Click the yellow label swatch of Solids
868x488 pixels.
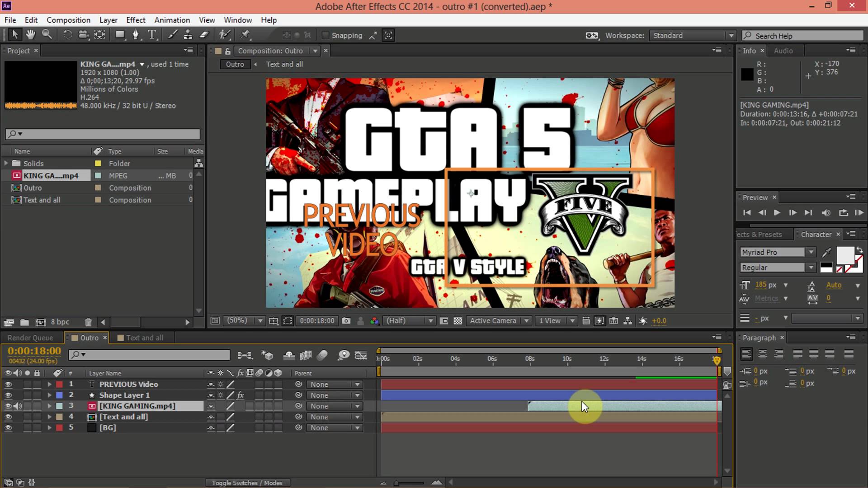[x=98, y=164]
